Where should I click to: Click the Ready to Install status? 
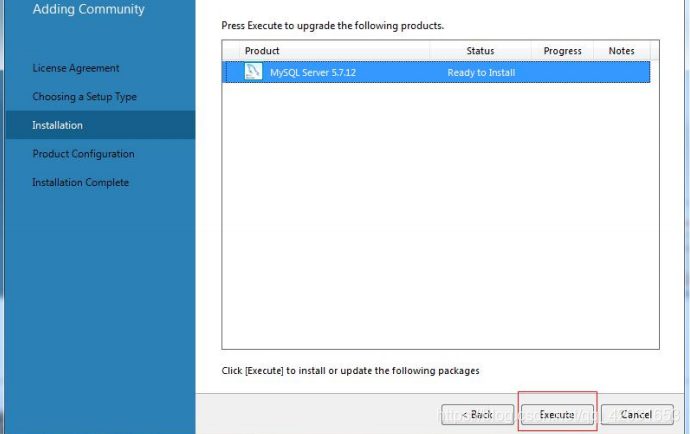coord(481,73)
